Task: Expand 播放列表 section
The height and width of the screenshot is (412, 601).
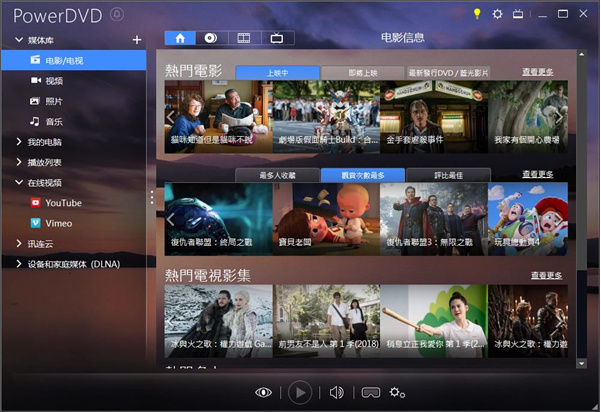Action: click(19, 162)
